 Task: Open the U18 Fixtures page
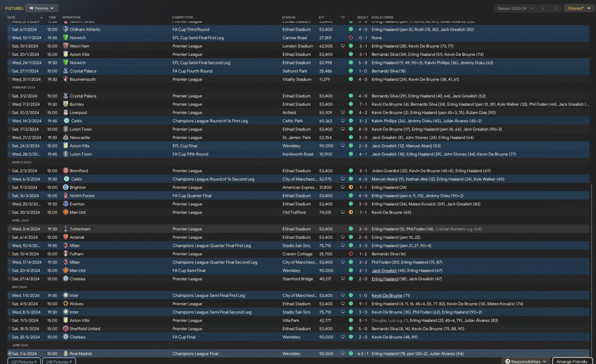(x=59, y=361)
